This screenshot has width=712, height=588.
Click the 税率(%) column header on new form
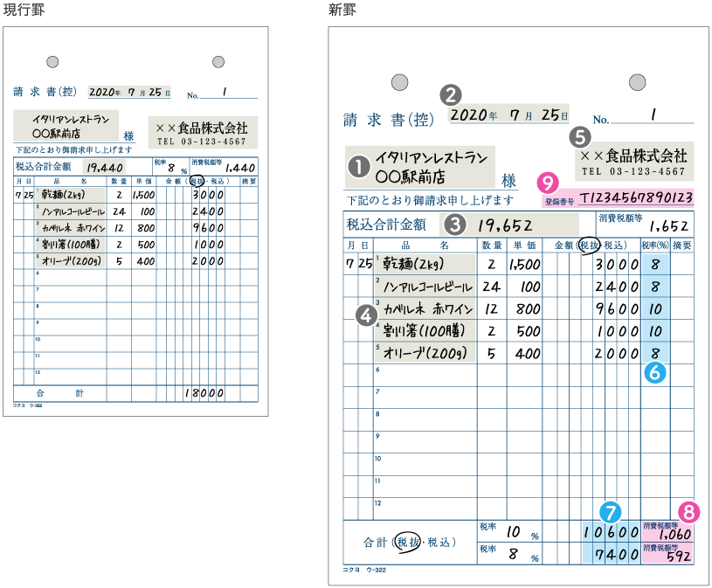[x=655, y=246]
